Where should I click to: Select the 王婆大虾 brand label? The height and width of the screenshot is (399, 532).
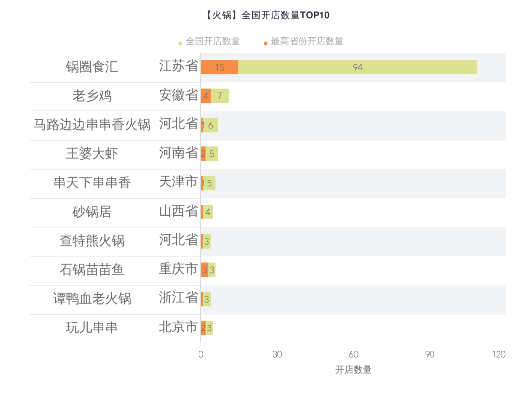point(92,153)
